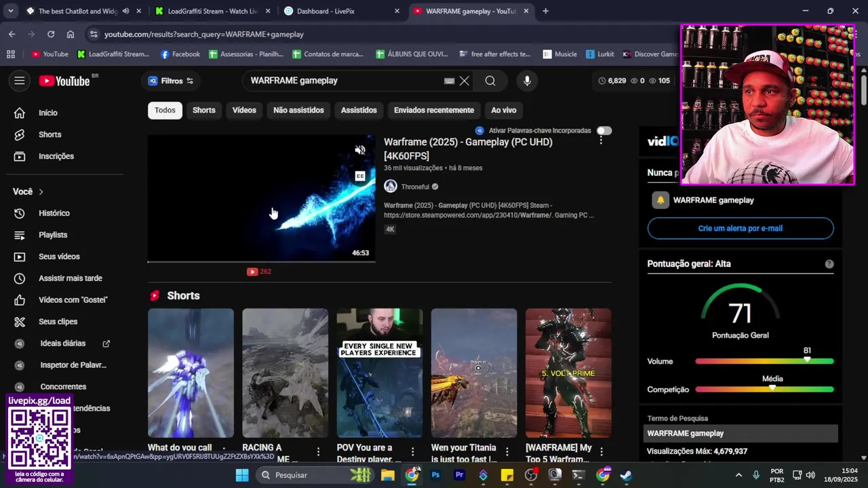The width and height of the screenshot is (868, 488).
Task: Open Steam from the taskbar
Action: (626, 475)
